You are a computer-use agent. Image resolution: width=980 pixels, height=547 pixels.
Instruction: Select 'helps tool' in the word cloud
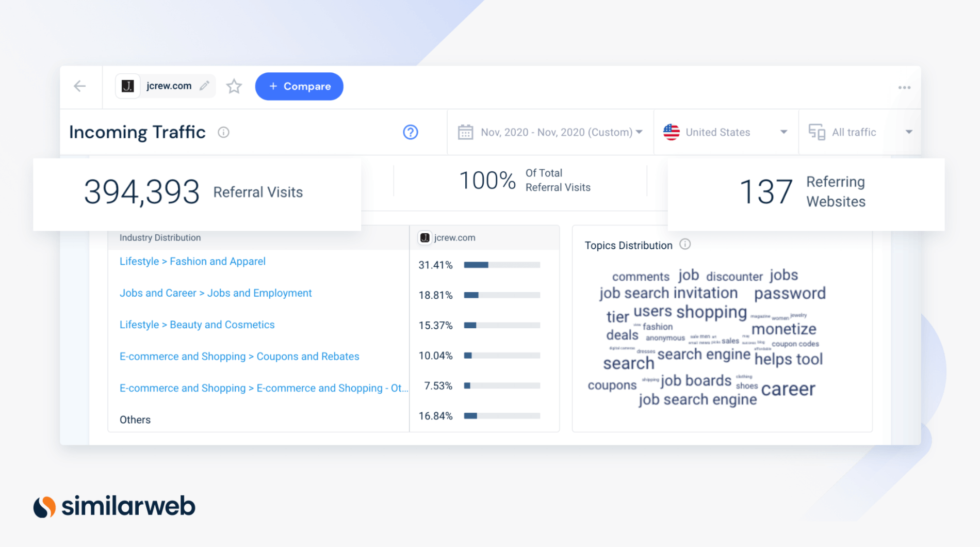pyautogui.click(x=789, y=359)
